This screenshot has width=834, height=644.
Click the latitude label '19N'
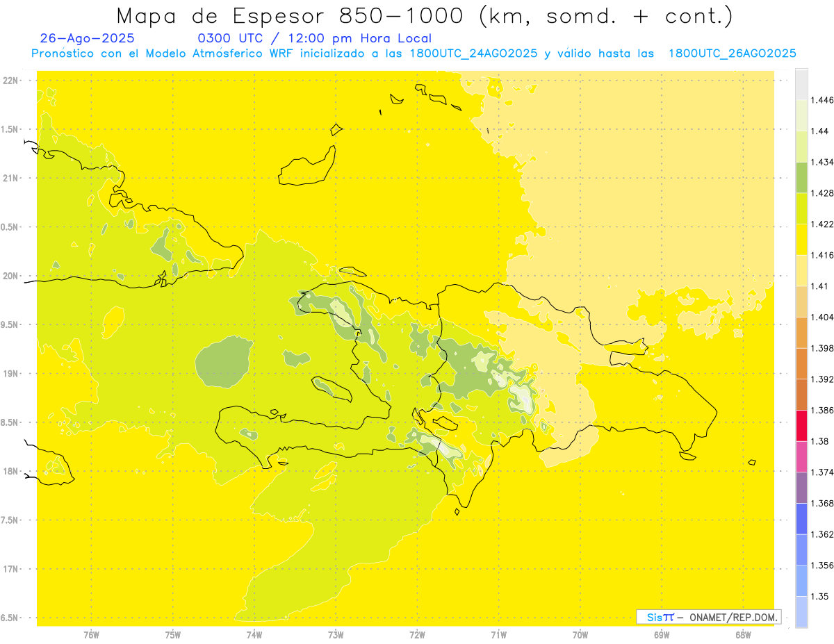coord(11,374)
